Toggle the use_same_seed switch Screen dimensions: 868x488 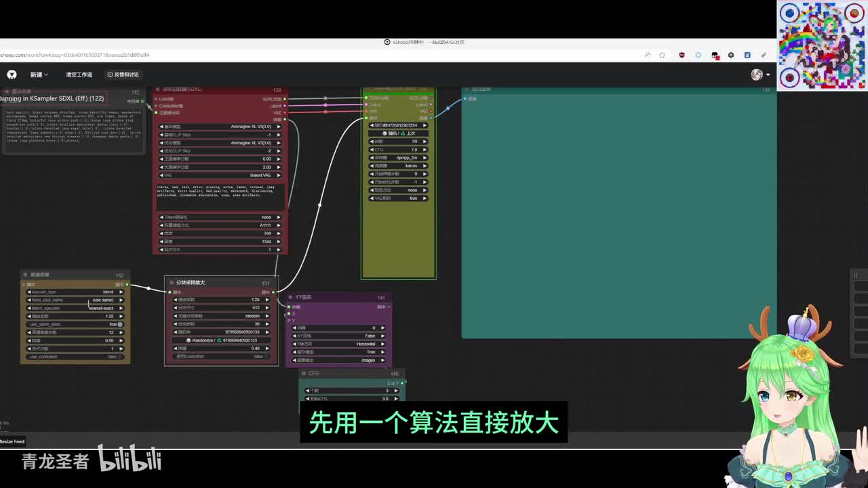click(119, 324)
